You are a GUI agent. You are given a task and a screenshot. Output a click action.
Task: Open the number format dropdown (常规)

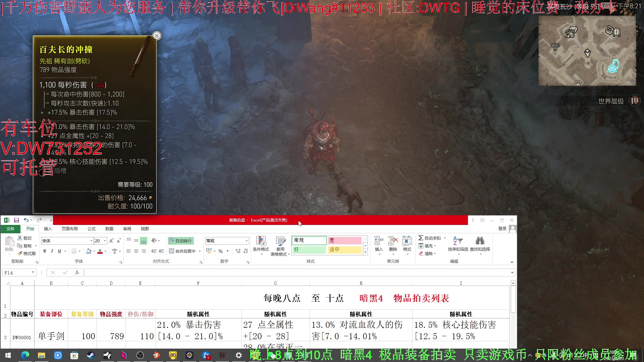pos(247,241)
